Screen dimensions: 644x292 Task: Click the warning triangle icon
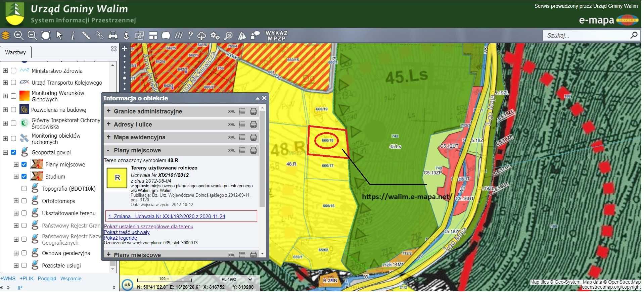[242, 35]
